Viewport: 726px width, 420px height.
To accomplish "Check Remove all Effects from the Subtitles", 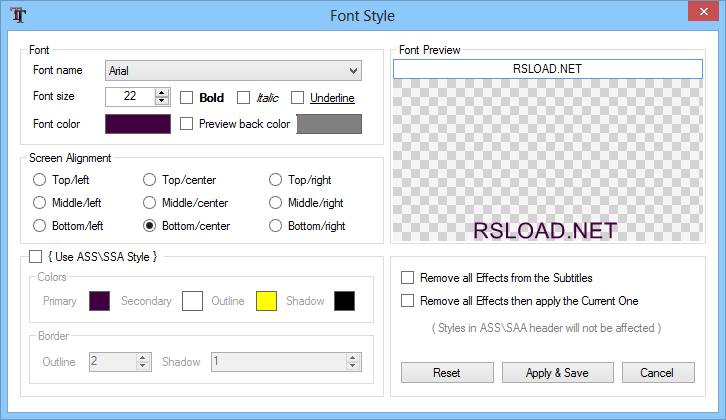I will 407,278.
